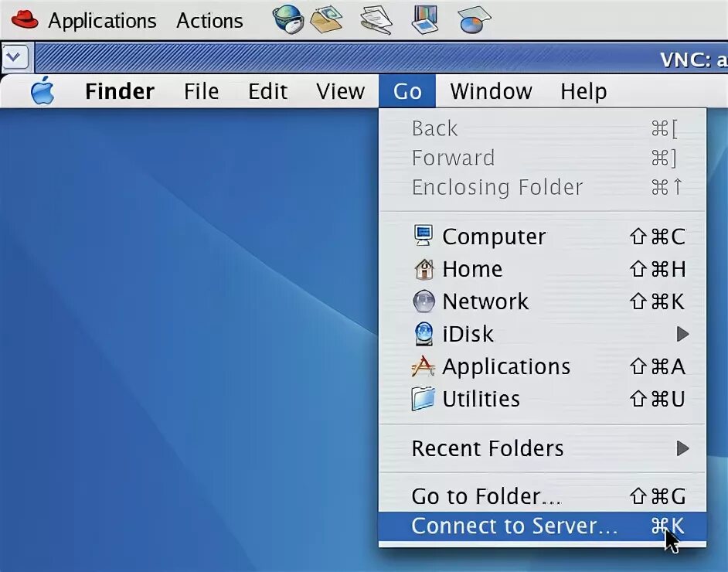Expand the iDisk submenu arrow
Image resolution: width=728 pixels, height=572 pixels.
click(682, 334)
